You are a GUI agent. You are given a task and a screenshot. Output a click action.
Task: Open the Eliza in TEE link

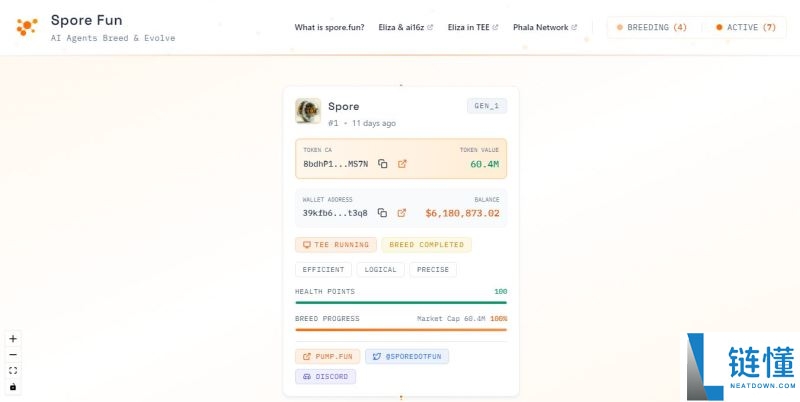coord(473,27)
